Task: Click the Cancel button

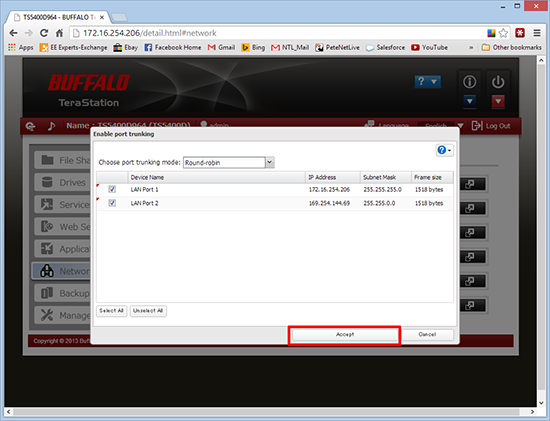Action: (x=427, y=335)
